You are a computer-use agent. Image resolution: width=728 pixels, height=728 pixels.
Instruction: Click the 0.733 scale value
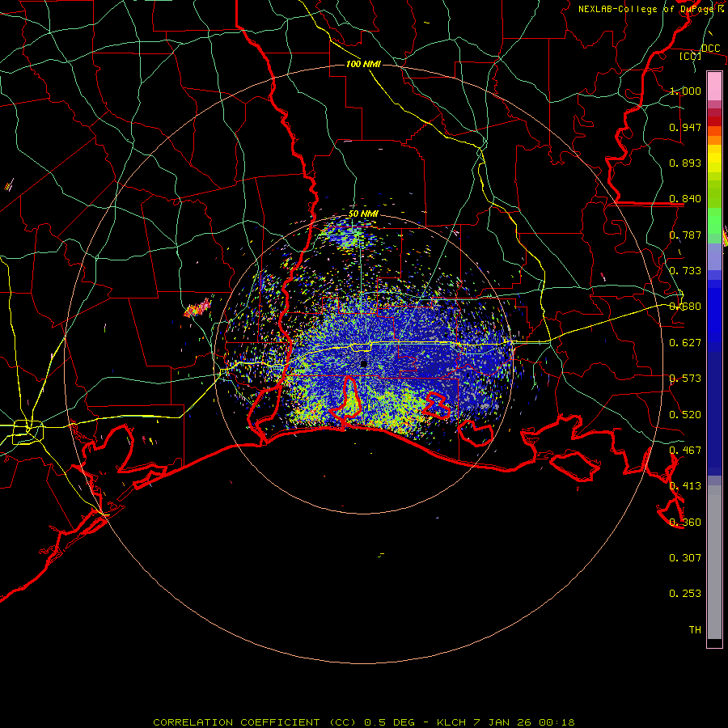click(x=685, y=271)
